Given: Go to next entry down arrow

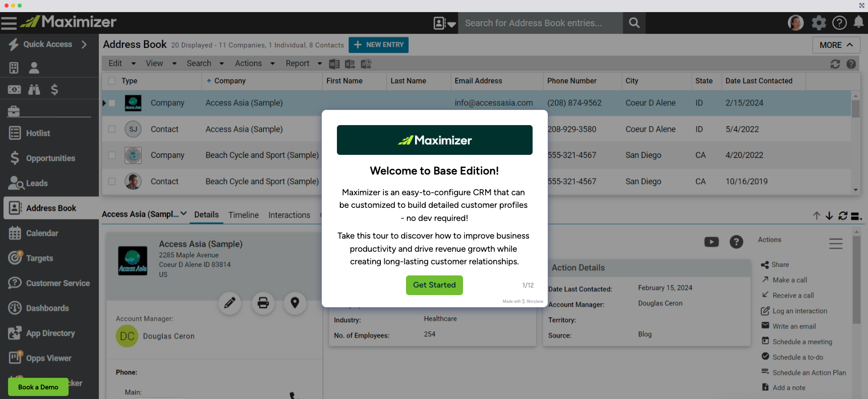Looking at the screenshot, I should [x=829, y=216].
